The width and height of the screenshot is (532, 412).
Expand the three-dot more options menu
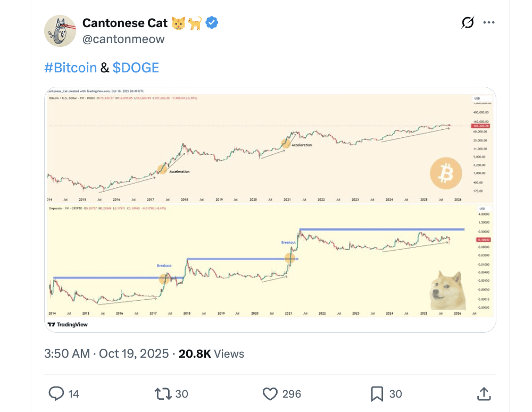488,23
